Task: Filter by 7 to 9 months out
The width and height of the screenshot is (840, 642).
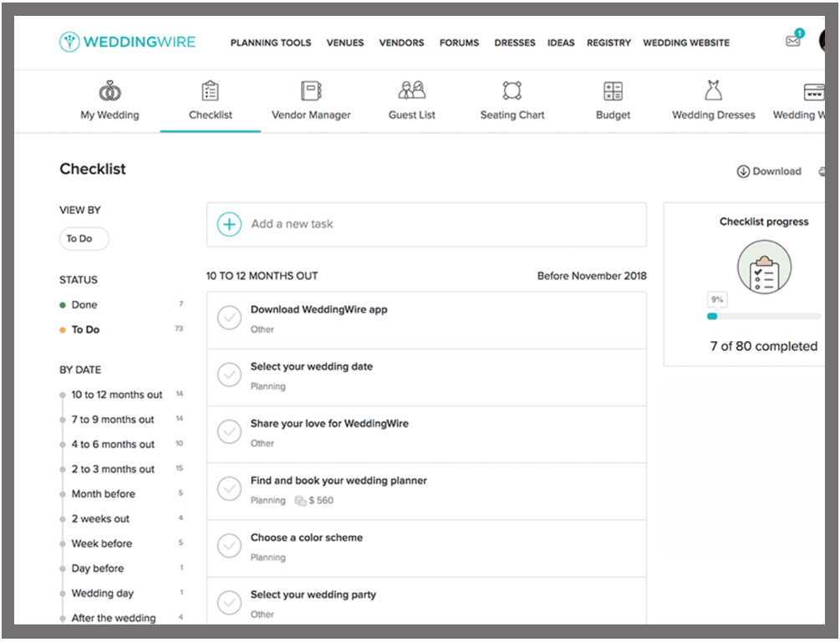Action: pyautogui.click(x=113, y=420)
